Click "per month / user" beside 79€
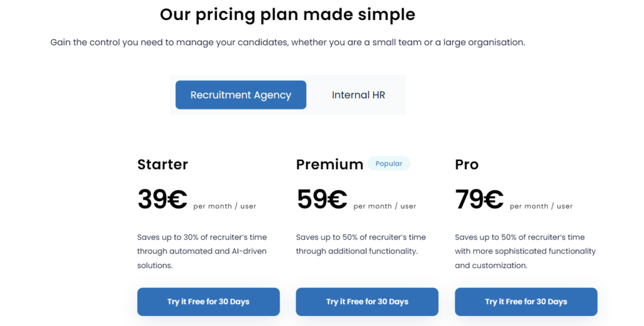644x326 pixels. 541,206
